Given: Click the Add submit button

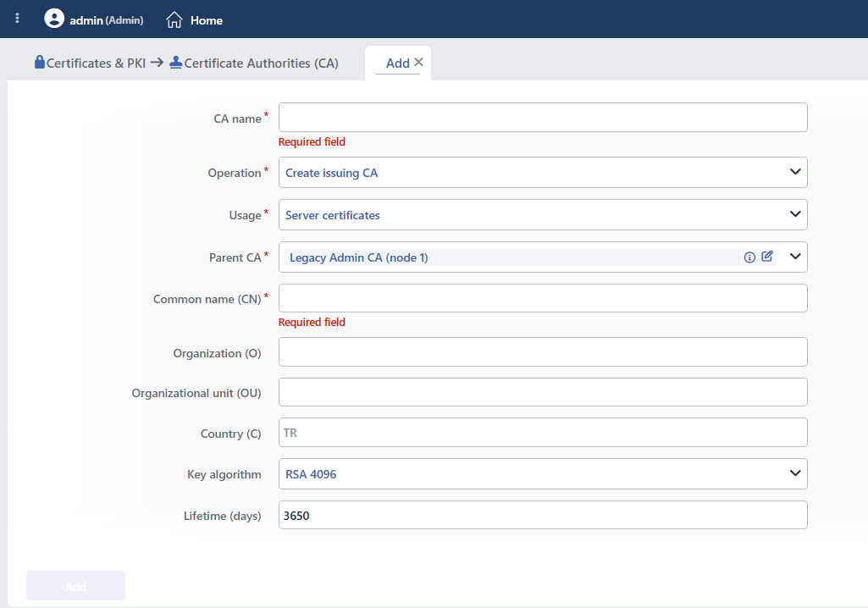Looking at the screenshot, I should coord(76,586).
